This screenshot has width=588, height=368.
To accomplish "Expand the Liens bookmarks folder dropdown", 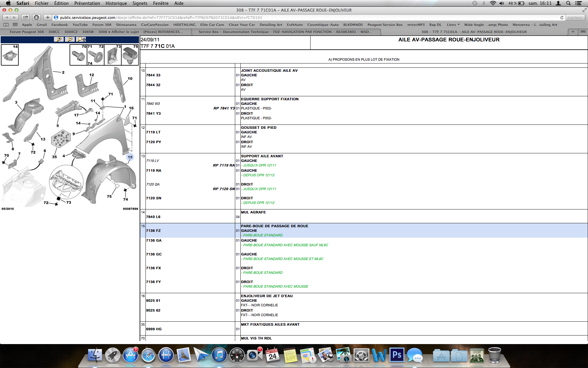I will pyautogui.click(x=453, y=25).
